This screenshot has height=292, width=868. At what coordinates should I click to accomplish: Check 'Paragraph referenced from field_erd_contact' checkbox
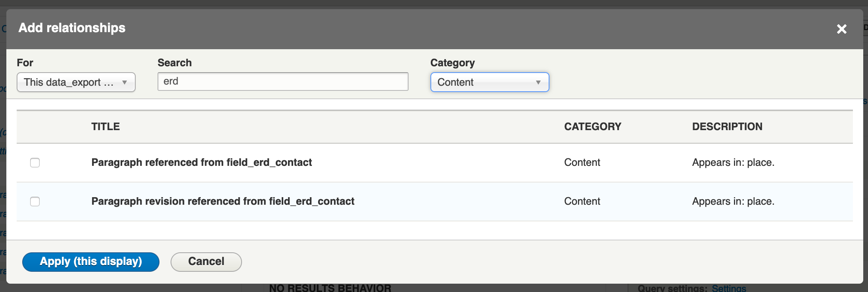pyautogui.click(x=35, y=163)
